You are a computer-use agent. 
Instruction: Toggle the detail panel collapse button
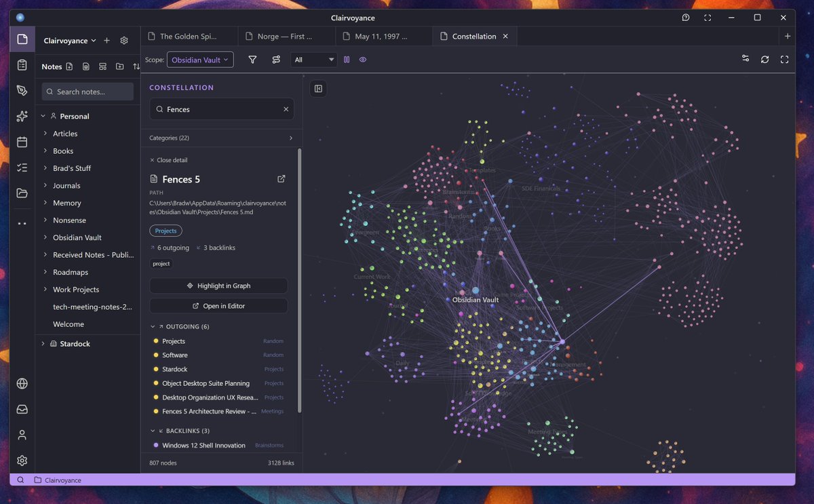(318, 89)
